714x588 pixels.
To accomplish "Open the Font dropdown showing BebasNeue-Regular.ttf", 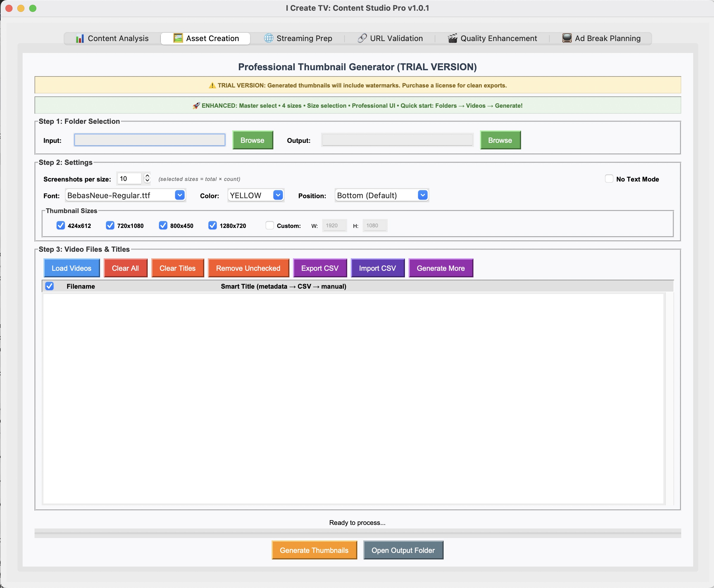I will [x=180, y=195].
